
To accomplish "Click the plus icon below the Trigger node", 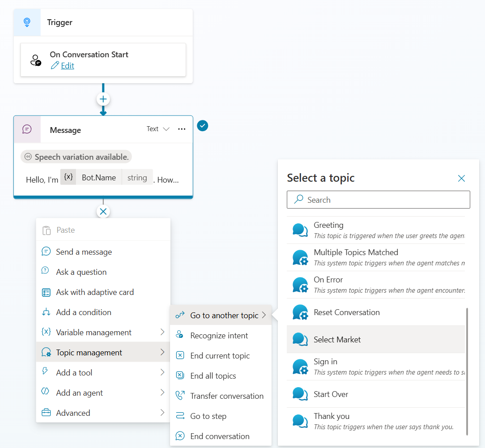I will [x=103, y=99].
